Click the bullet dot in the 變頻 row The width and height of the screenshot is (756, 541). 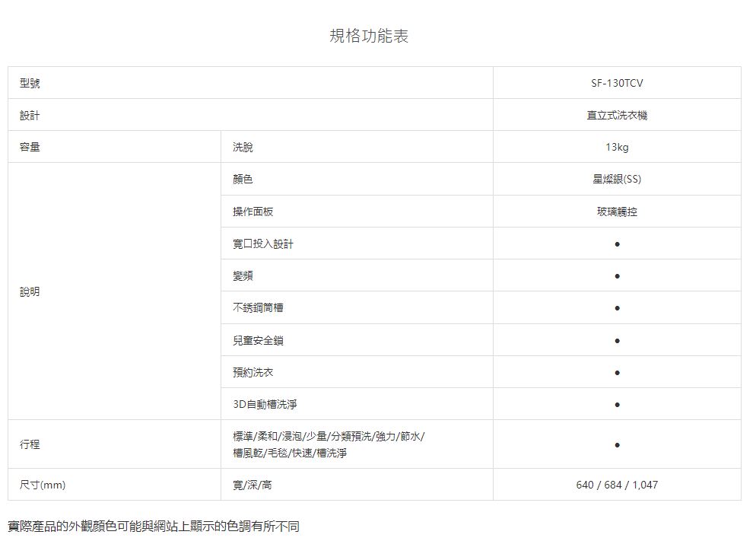click(x=617, y=276)
